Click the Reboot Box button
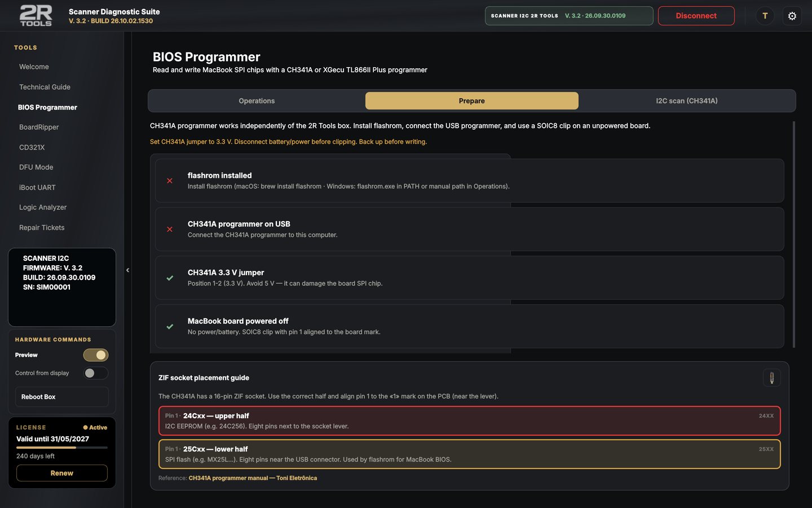812x508 pixels. pyautogui.click(x=61, y=397)
